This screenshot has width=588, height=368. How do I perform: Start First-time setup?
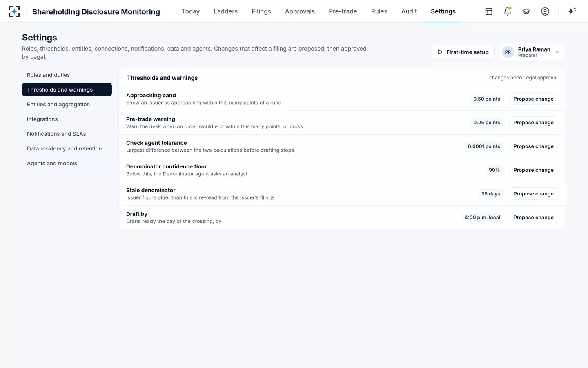463,52
